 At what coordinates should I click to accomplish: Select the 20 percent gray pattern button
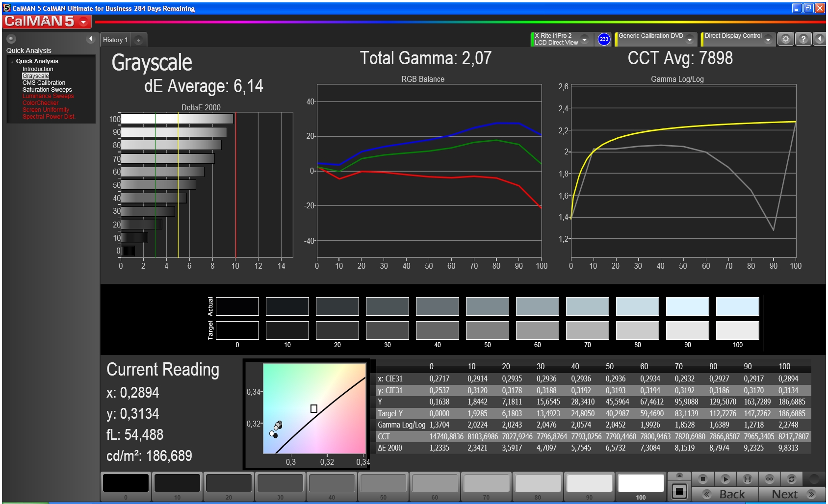(x=229, y=486)
